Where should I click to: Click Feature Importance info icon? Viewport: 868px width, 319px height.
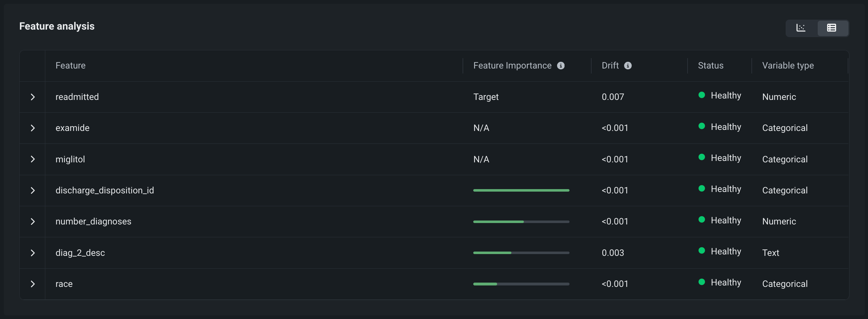point(561,66)
